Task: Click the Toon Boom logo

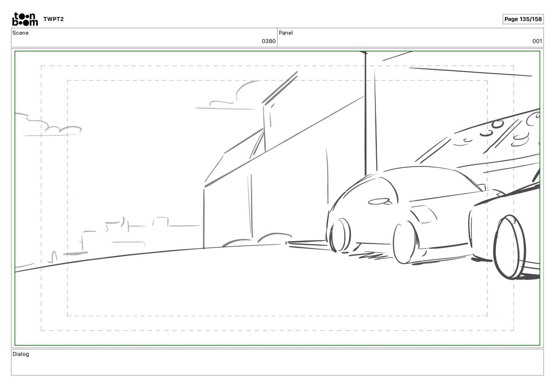Action: coord(25,19)
